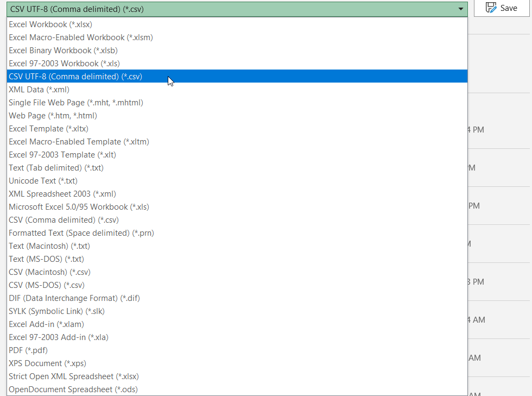
Task: Select Excel Workbook (*.xlsx) format
Action: 237,24
